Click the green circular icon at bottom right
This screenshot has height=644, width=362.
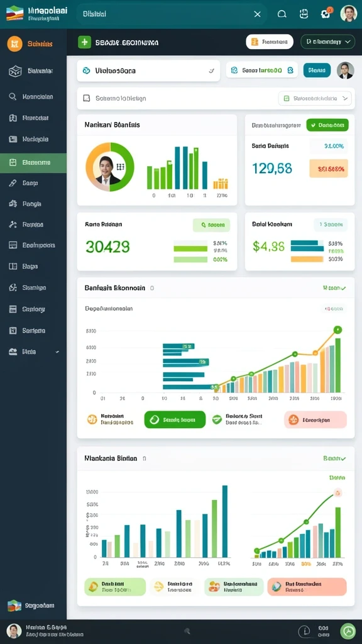point(348,631)
